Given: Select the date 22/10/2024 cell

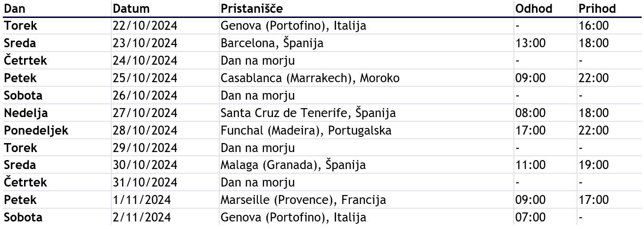Looking at the screenshot, I should tap(145, 25).
